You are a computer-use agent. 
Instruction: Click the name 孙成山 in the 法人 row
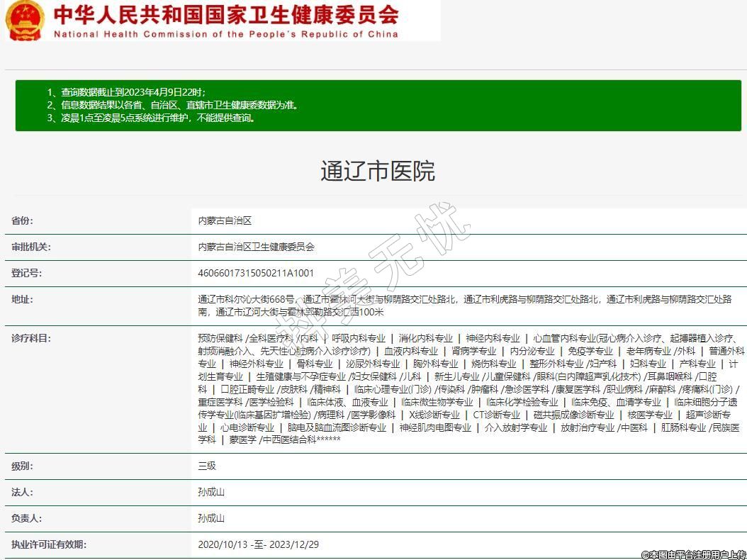(x=211, y=492)
